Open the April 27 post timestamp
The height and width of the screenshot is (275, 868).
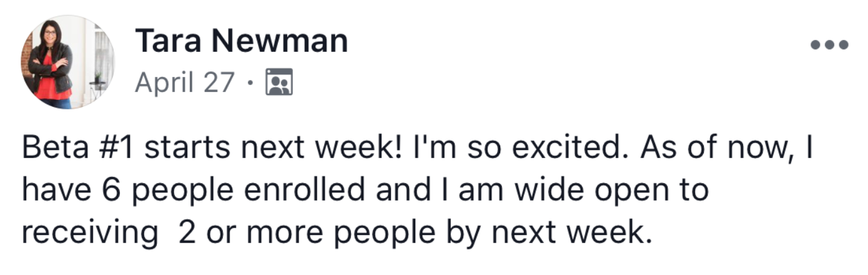pos(185,82)
